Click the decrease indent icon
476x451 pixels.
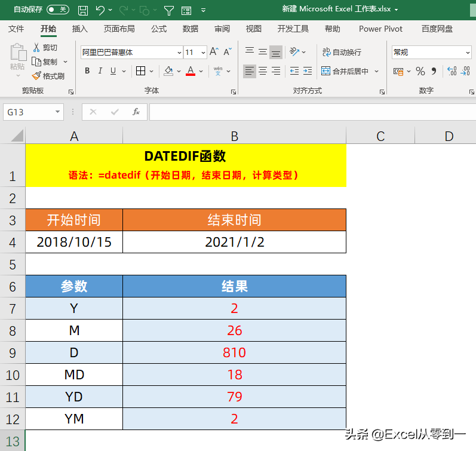click(x=294, y=71)
